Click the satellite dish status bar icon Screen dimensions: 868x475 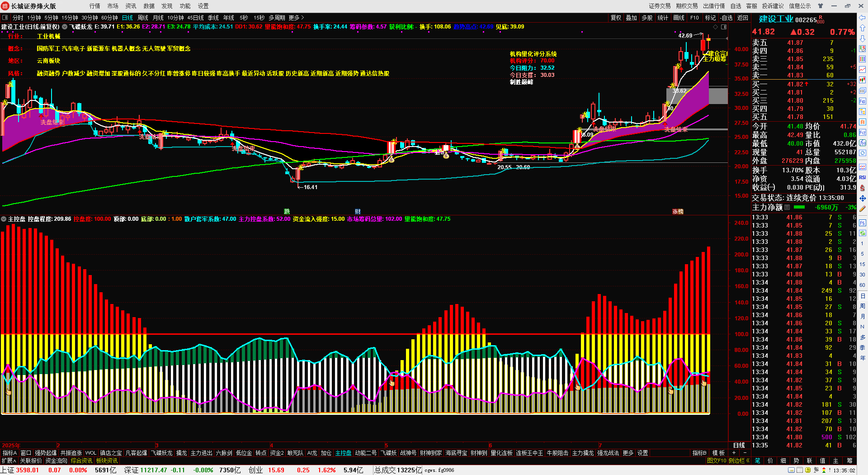click(816, 470)
